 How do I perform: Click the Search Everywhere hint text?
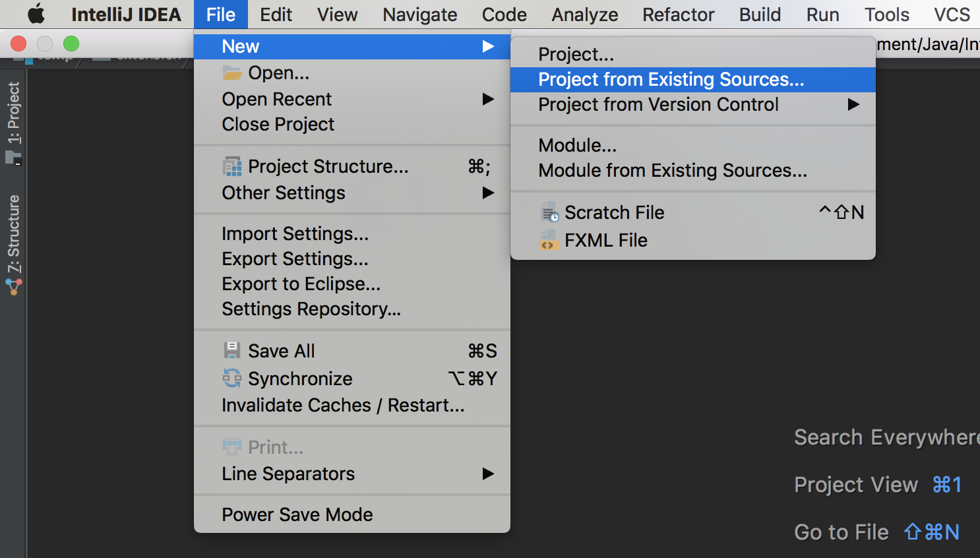click(x=887, y=437)
